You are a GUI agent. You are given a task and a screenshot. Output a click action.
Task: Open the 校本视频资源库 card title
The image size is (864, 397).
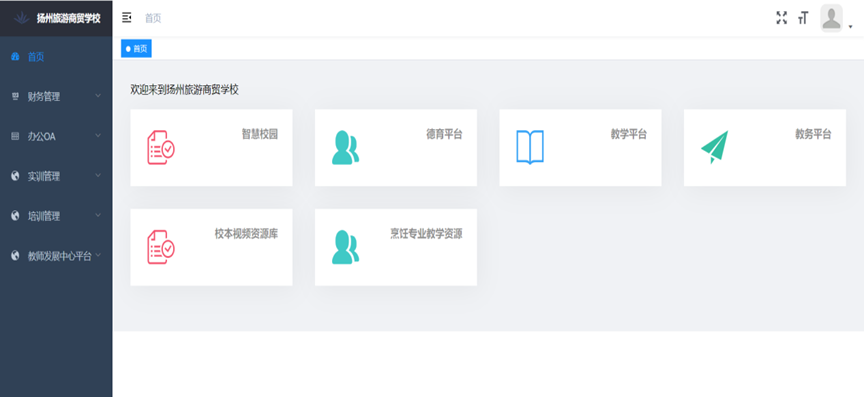pyautogui.click(x=246, y=234)
